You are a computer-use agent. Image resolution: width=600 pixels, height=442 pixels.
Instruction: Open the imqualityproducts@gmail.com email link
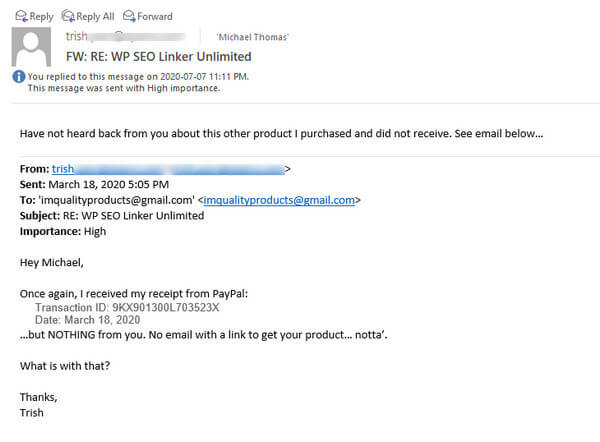click(x=279, y=200)
